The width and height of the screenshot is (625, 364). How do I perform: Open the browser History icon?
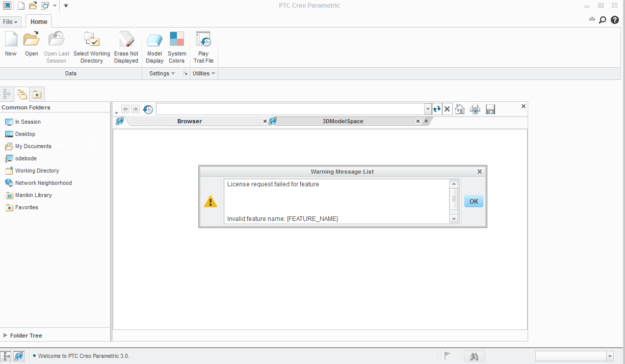(148, 109)
